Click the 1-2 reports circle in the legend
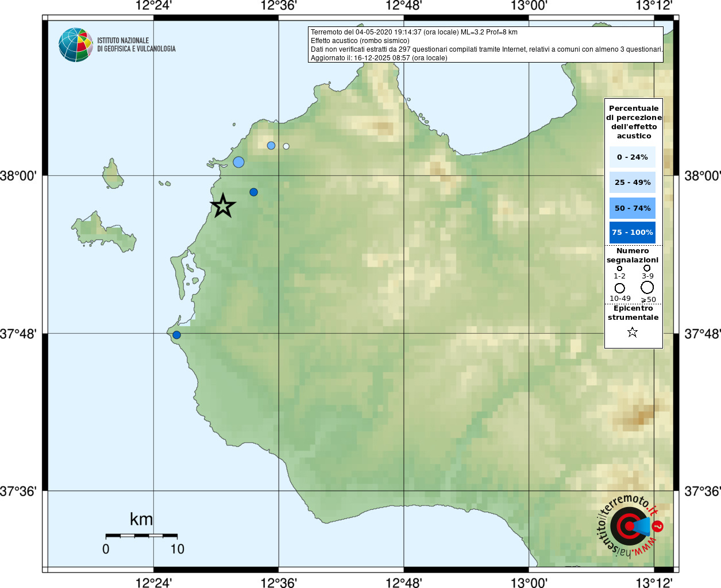The image size is (721, 588). pyautogui.click(x=619, y=268)
